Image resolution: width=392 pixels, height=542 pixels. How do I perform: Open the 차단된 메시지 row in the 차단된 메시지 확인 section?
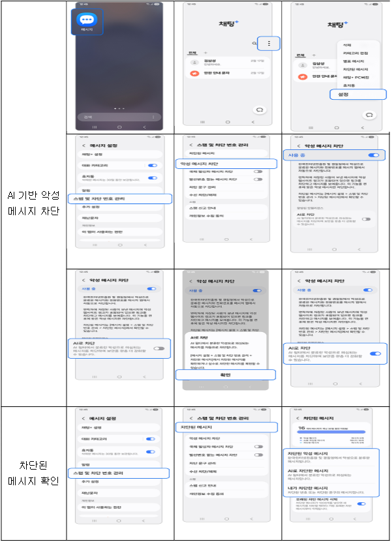227,427
